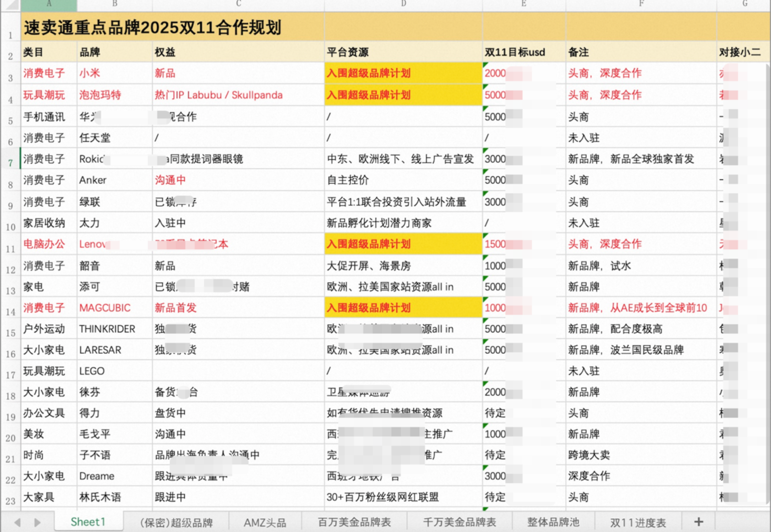Go to the 百万美金品牌表 tab
The width and height of the screenshot is (771, 532).
(x=354, y=522)
